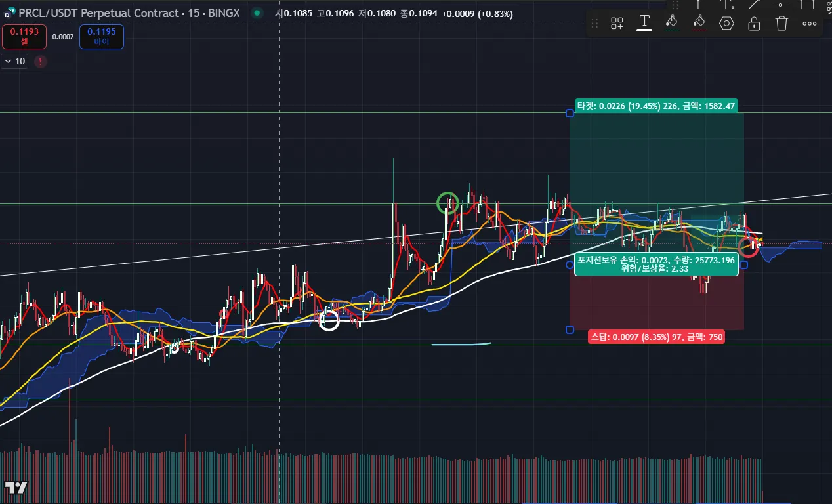Click the long position's entry handle on left
Viewport: 832px width, 504px height.
[x=570, y=264]
